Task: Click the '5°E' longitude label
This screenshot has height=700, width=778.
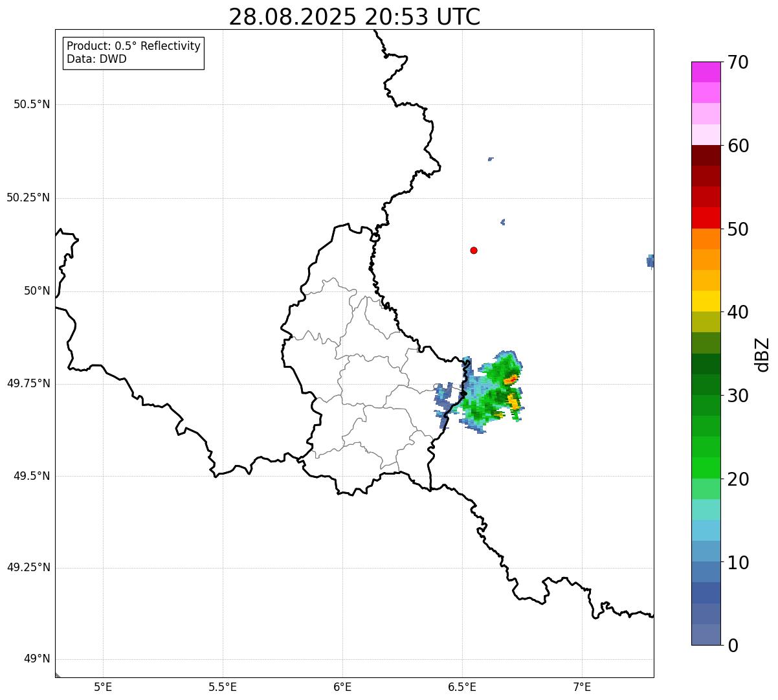Action: tap(103, 686)
